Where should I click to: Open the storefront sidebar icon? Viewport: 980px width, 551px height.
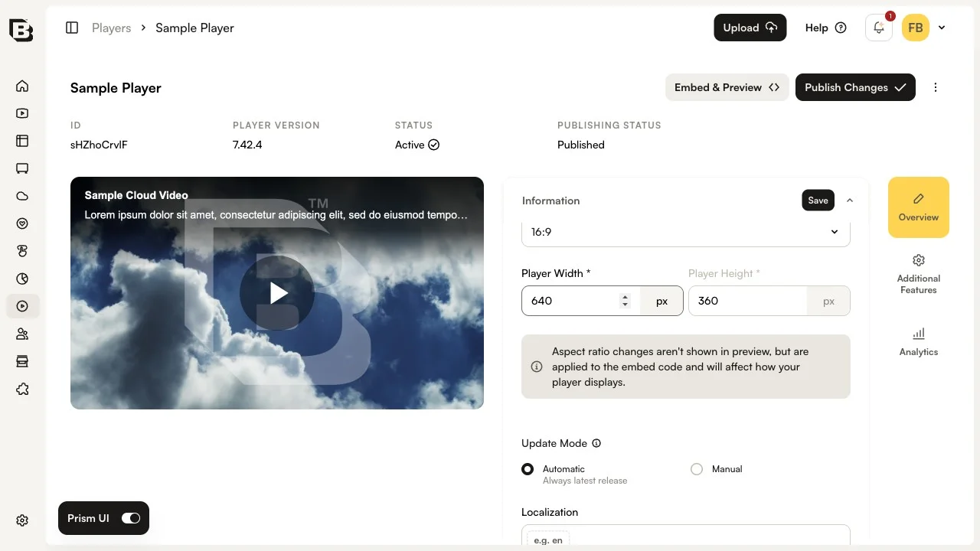(x=22, y=361)
